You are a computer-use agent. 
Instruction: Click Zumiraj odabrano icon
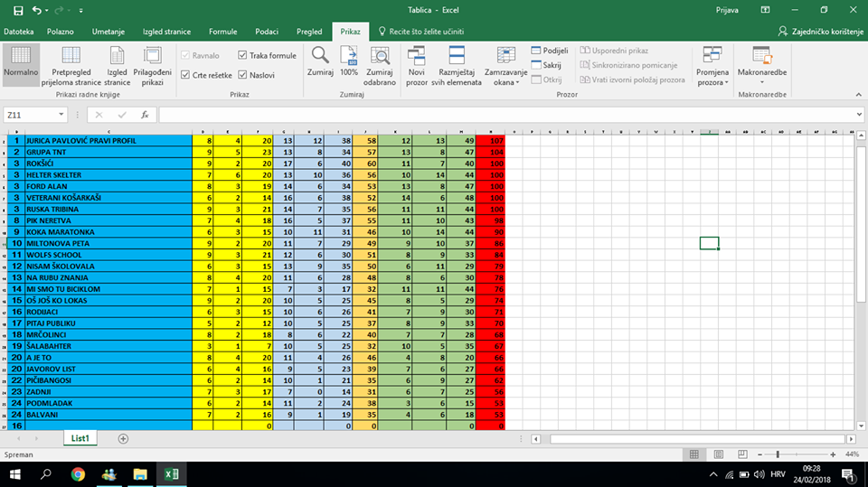(x=380, y=56)
